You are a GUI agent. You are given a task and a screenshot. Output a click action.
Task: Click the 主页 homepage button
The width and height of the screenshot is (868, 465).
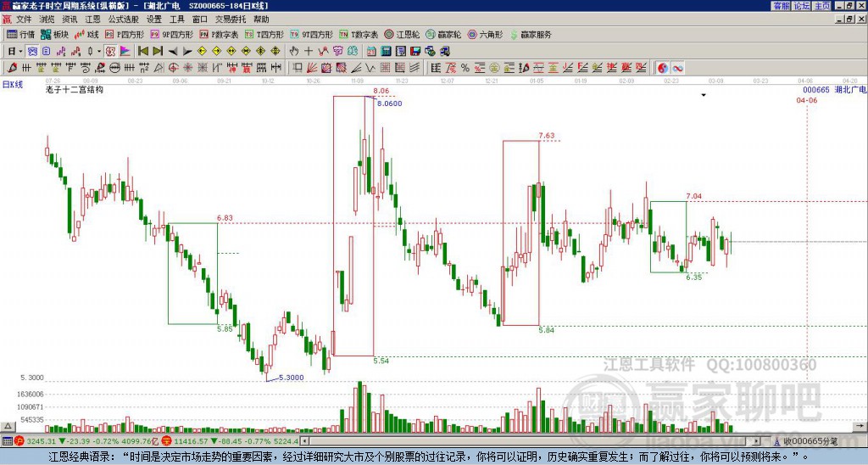(822, 6)
